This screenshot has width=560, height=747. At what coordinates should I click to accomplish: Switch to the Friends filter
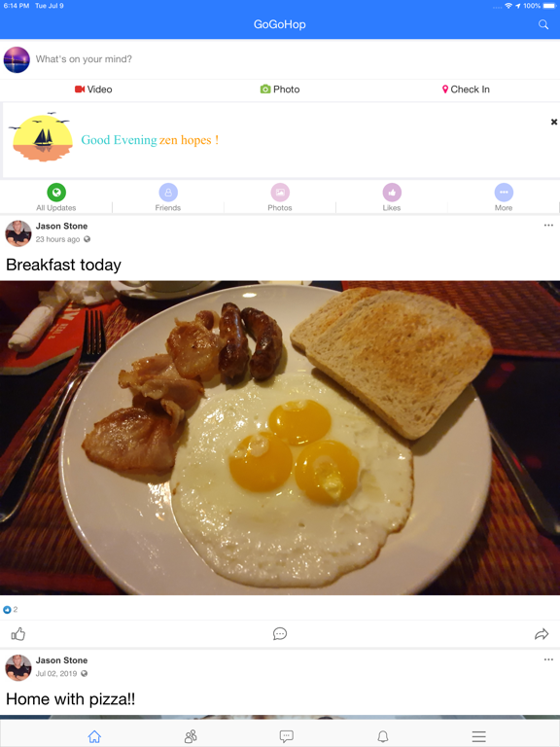[x=168, y=197]
